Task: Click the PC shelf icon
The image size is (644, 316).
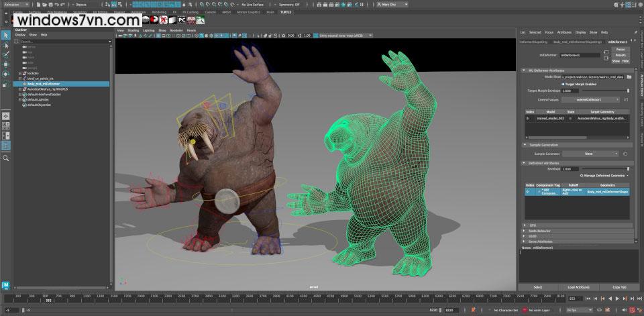Action: click(181, 20)
